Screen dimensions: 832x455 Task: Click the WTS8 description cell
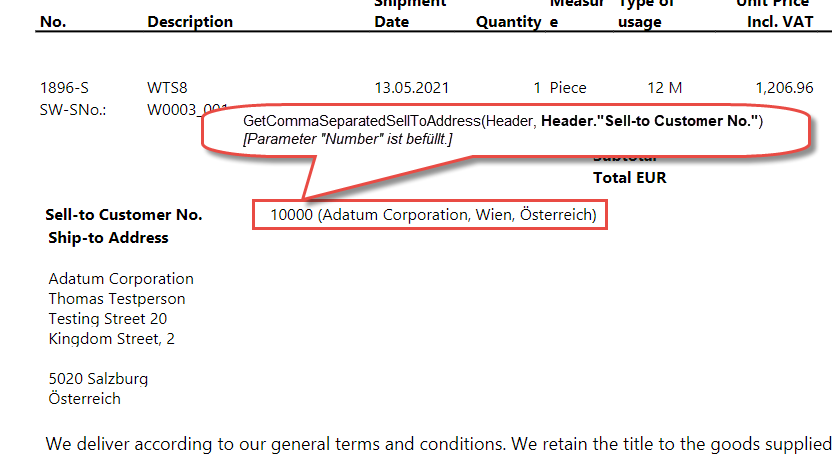pyautogui.click(x=167, y=88)
